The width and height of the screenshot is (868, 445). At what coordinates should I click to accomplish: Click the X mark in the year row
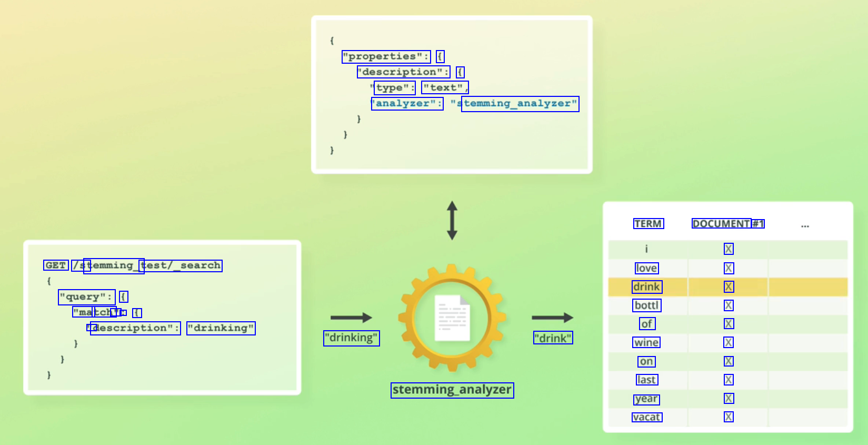[729, 399]
